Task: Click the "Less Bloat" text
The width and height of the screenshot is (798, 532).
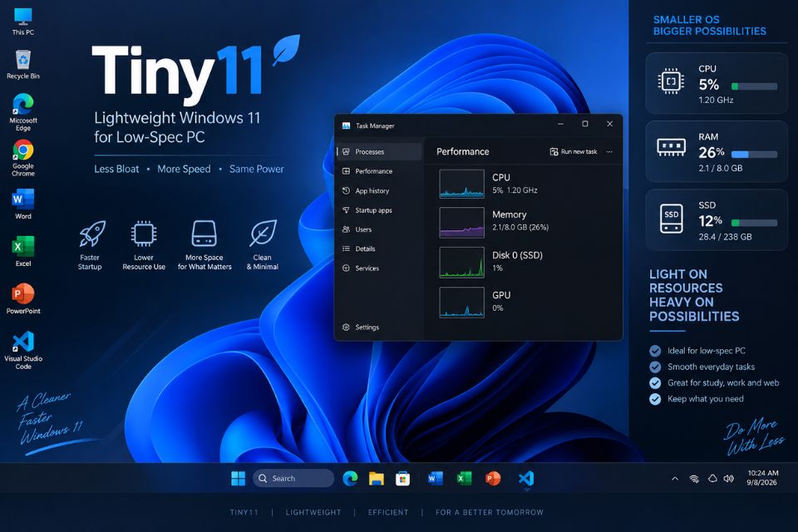Action: pyautogui.click(x=116, y=169)
